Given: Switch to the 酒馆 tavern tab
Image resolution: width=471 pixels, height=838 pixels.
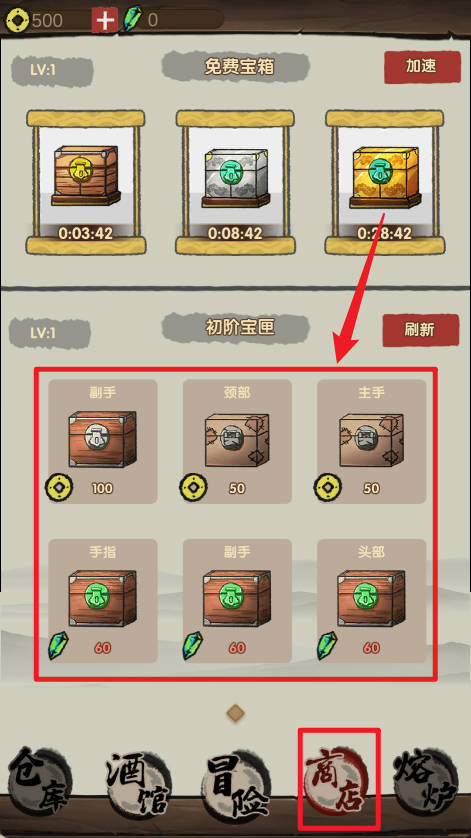Looking at the screenshot, I should [137, 782].
